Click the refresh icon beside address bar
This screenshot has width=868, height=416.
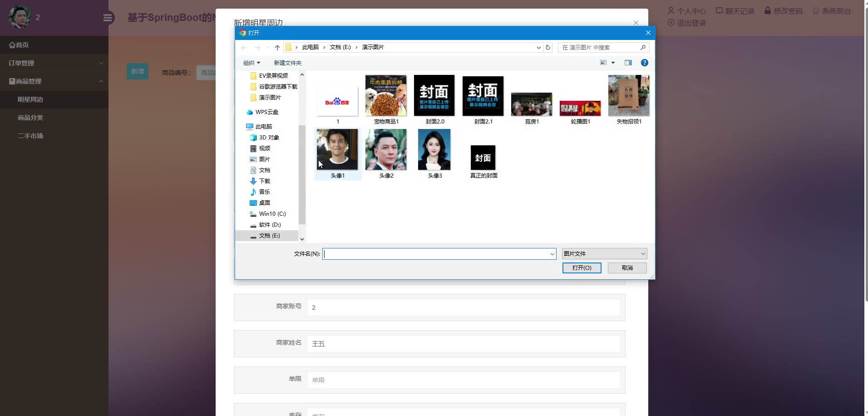click(548, 47)
